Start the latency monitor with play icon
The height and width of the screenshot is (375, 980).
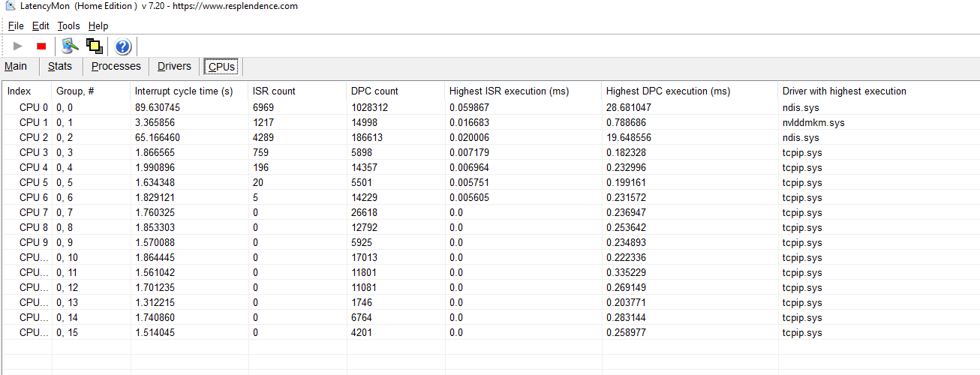(x=18, y=46)
